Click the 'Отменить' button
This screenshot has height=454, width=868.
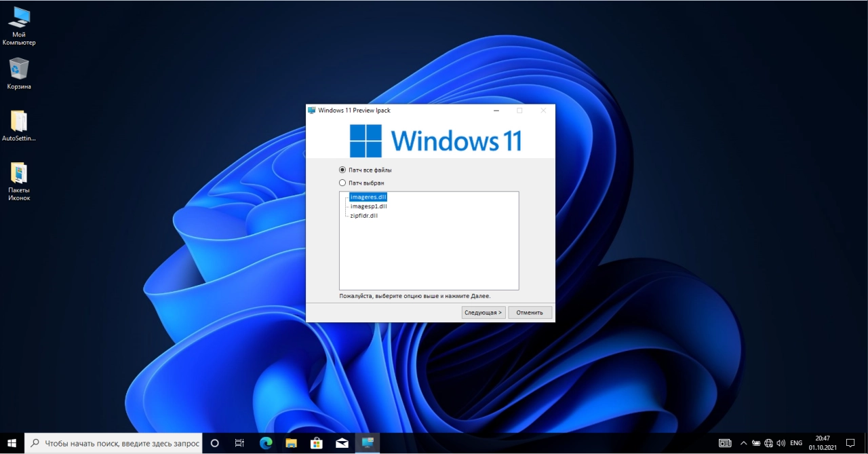tap(530, 313)
